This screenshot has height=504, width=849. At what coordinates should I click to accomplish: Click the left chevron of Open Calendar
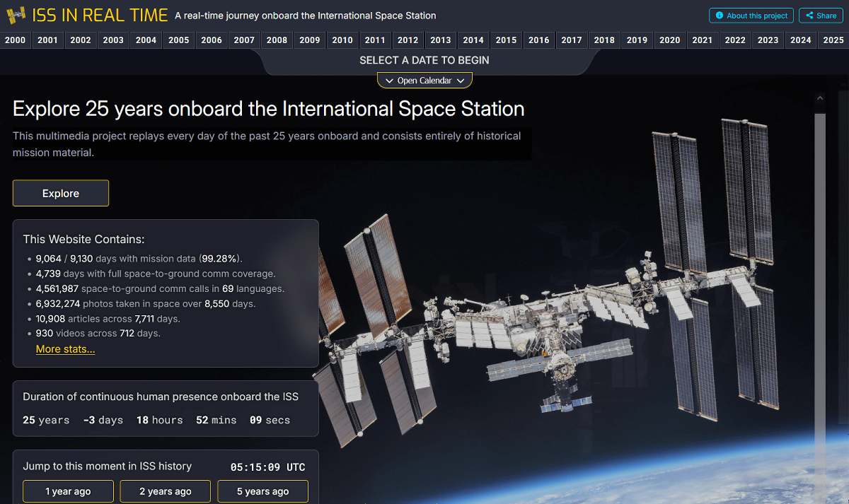388,81
